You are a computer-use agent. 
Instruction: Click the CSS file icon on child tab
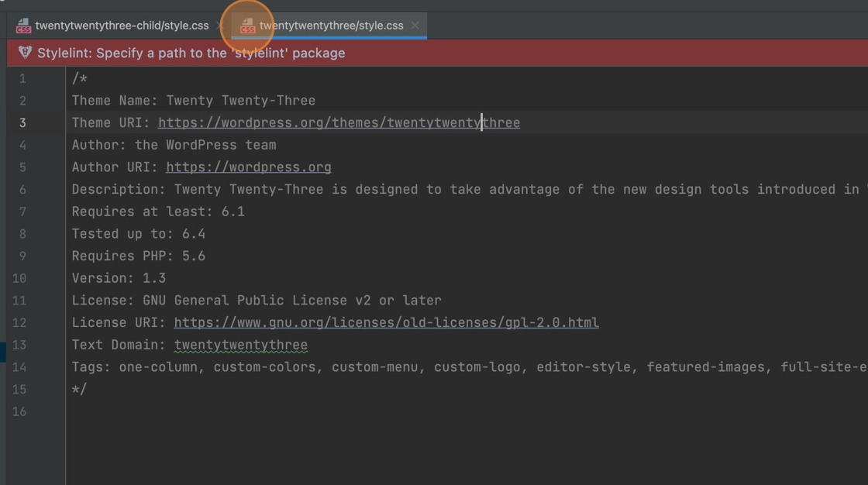pos(23,26)
